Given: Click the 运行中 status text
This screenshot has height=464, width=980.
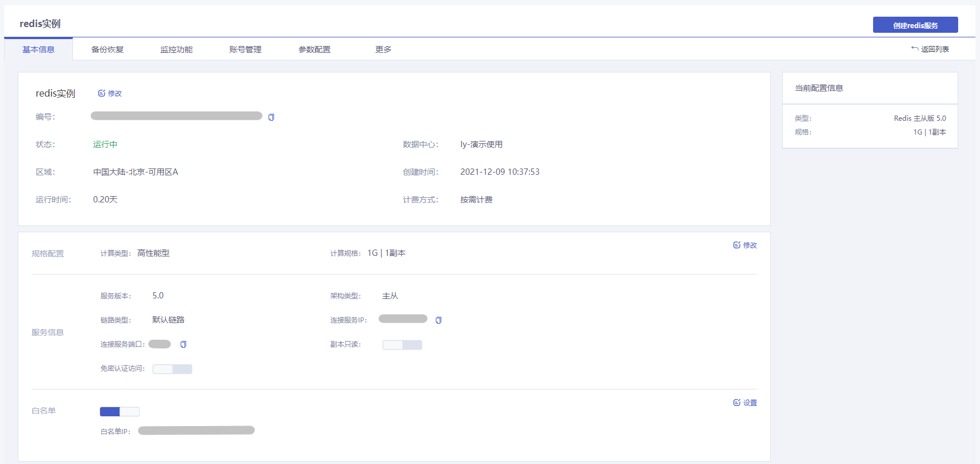Looking at the screenshot, I should (105, 144).
